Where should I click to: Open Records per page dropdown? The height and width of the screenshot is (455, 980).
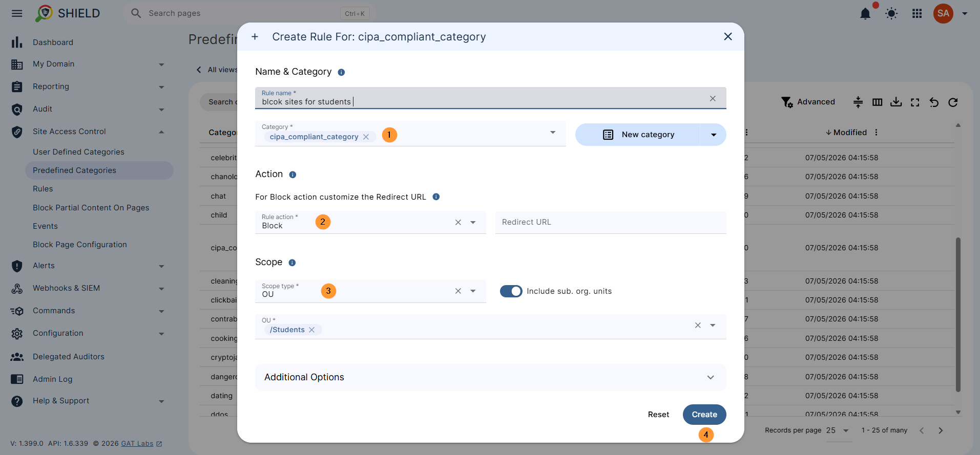pos(838,430)
